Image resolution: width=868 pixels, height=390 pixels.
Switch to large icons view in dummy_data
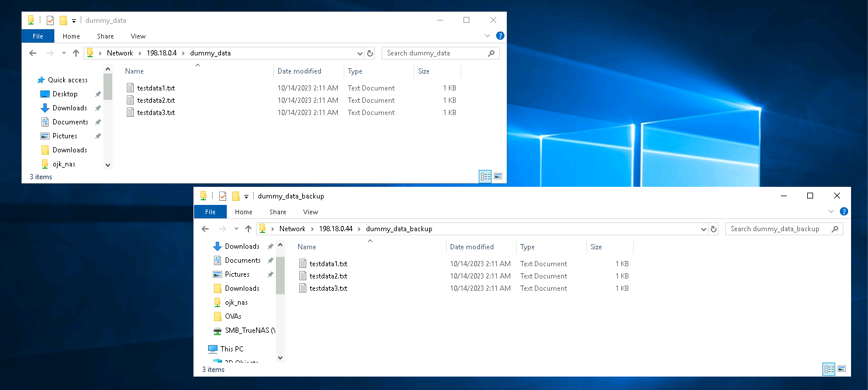[x=499, y=176]
